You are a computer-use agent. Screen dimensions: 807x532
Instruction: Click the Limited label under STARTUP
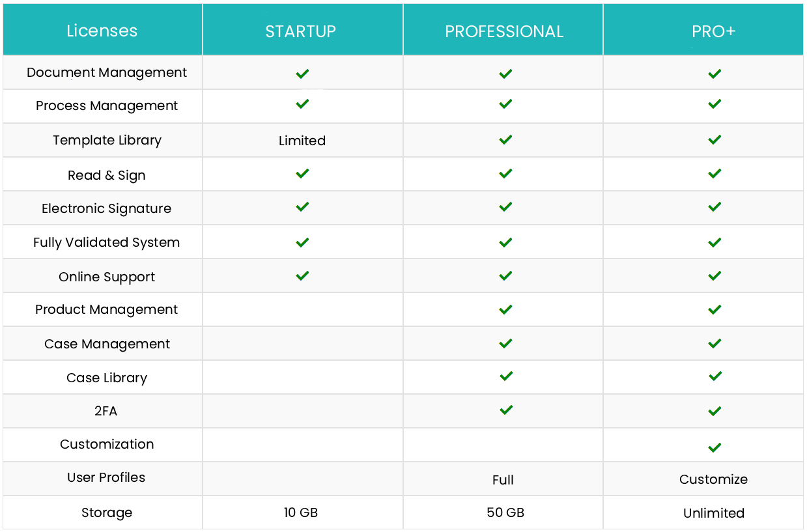point(302,141)
